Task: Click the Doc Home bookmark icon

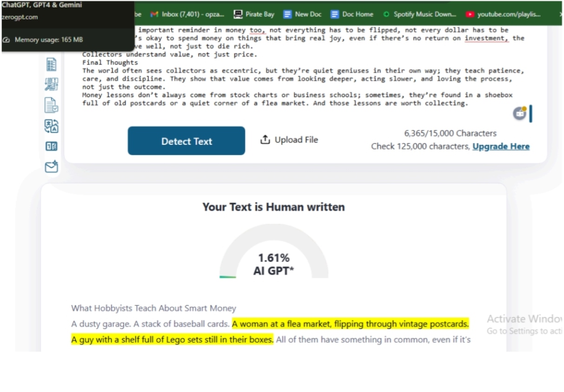Action: pos(335,14)
